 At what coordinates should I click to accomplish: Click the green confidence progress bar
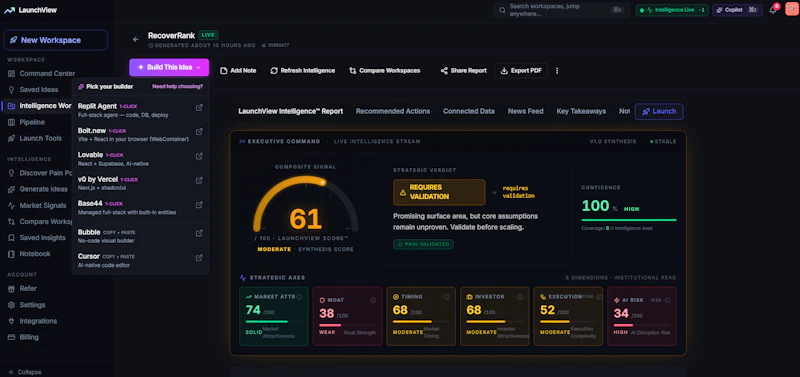coord(629,220)
